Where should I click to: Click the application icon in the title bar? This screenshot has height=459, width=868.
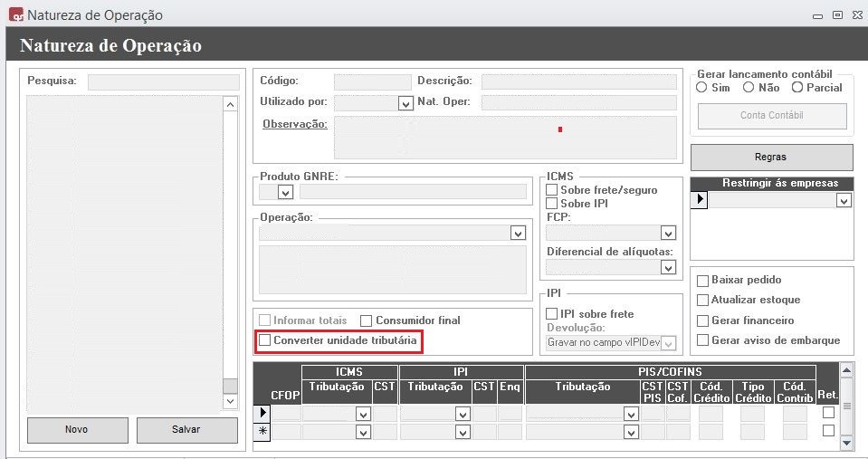(x=14, y=15)
